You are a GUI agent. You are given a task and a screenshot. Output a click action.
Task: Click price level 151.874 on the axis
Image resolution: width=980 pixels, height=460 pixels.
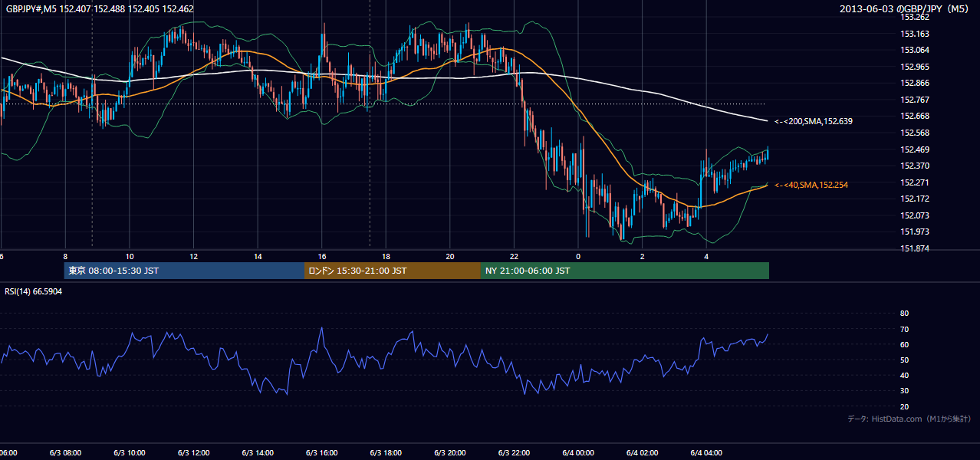(x=915, y=248)
